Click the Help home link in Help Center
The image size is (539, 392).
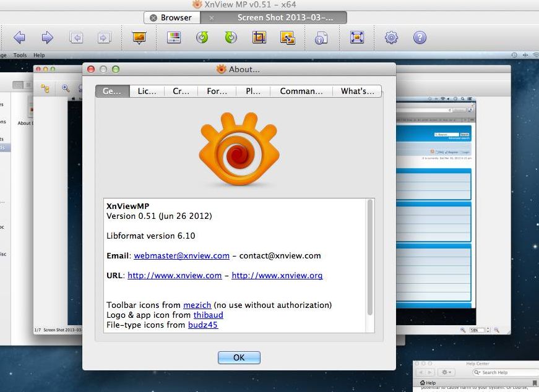pyautogui.click(x=428, y=383)
